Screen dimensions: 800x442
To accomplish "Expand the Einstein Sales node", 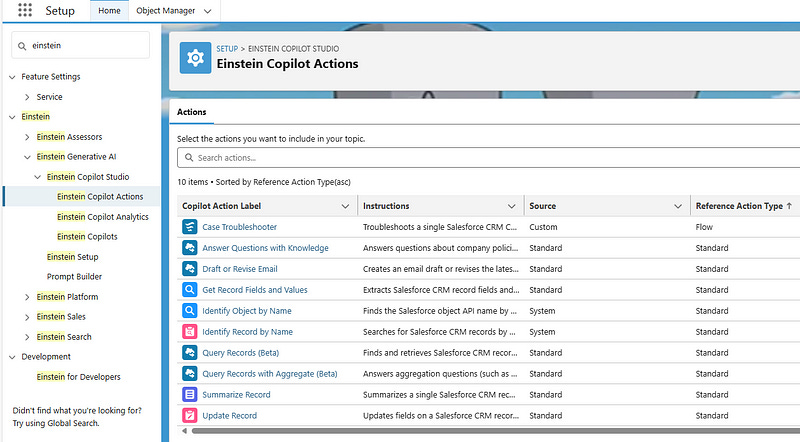I will click(x=27, y=317).
